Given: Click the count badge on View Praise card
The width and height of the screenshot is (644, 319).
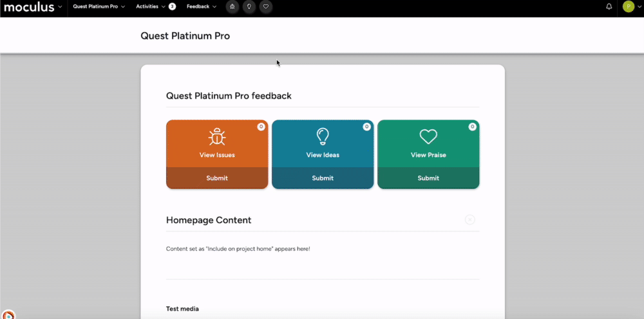Looking at the screenshot, I should point(472,127).
